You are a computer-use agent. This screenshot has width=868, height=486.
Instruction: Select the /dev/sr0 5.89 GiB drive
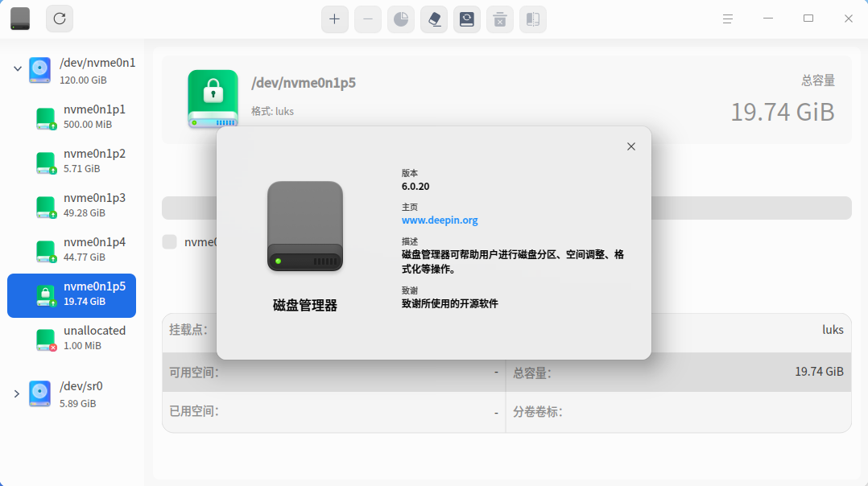click(x=72, y=393)
